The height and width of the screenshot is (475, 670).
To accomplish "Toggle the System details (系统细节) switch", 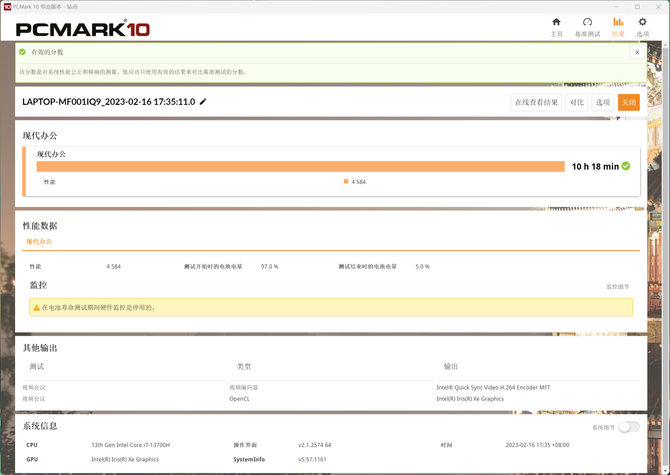I will coord(629,427).
